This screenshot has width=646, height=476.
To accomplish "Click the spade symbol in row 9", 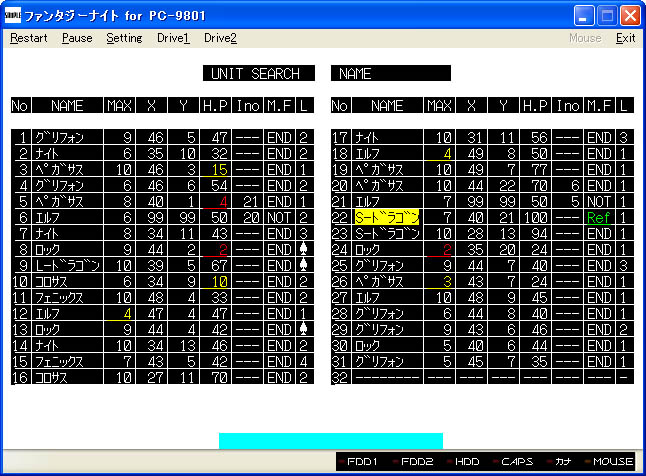I will [x=304, y=265].
